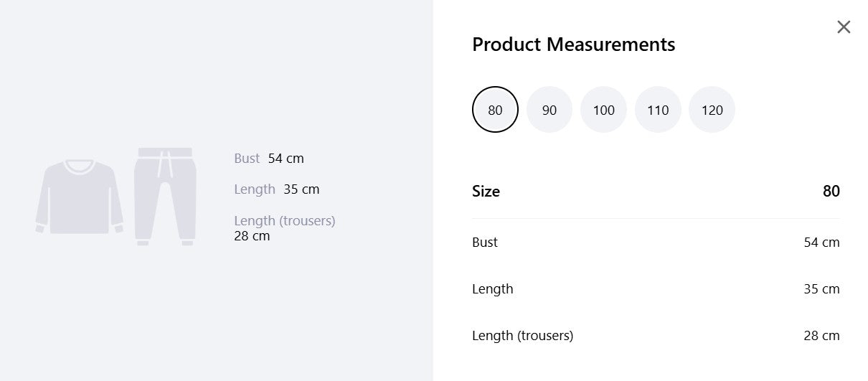Click the Product Measurements heading
This screenshot has height=381, width=868.
coord(573,44)
